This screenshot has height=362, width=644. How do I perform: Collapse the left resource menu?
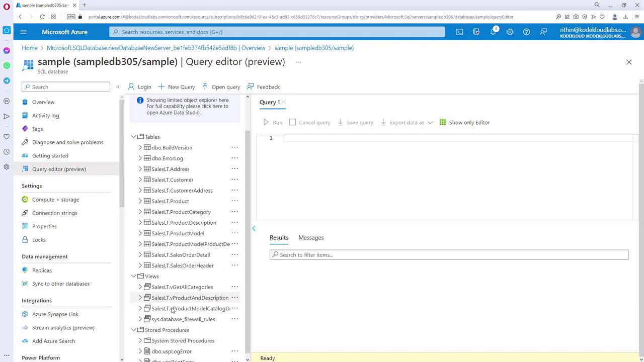tap(118, 87)
